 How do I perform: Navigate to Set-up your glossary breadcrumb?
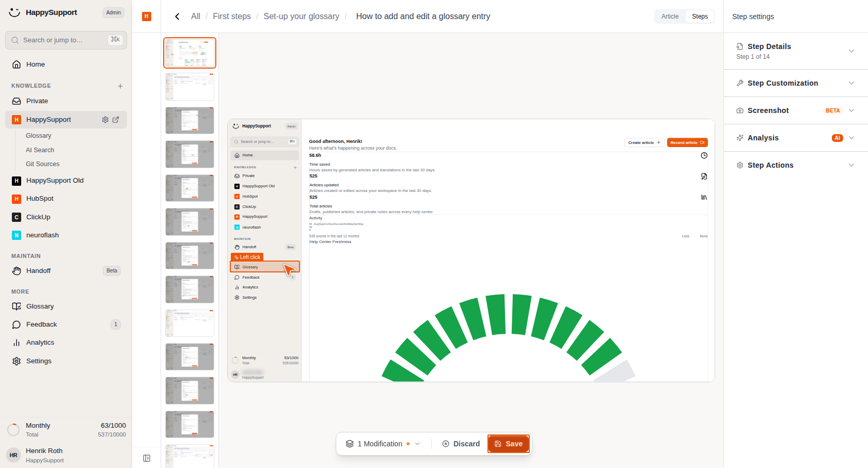(302, 17)
